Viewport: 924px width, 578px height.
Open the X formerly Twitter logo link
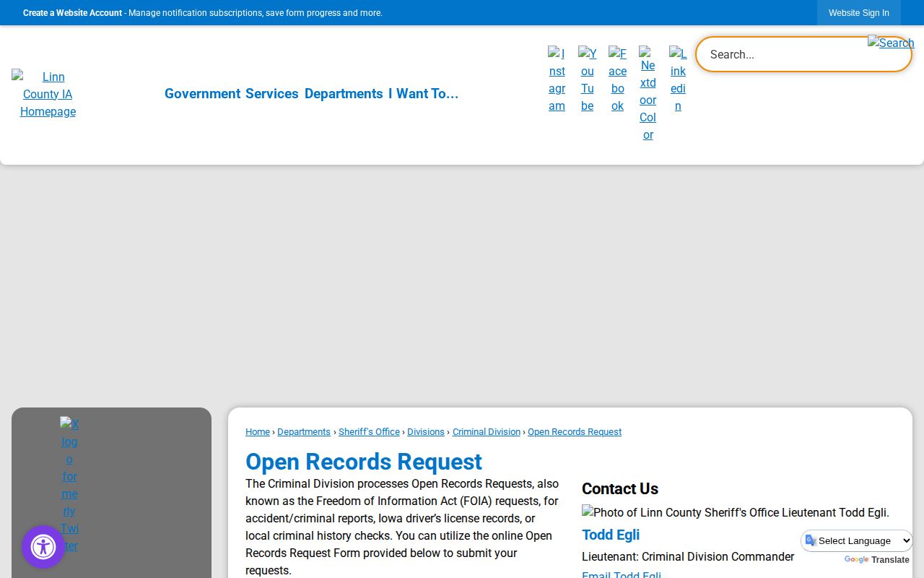click(69, 485)
